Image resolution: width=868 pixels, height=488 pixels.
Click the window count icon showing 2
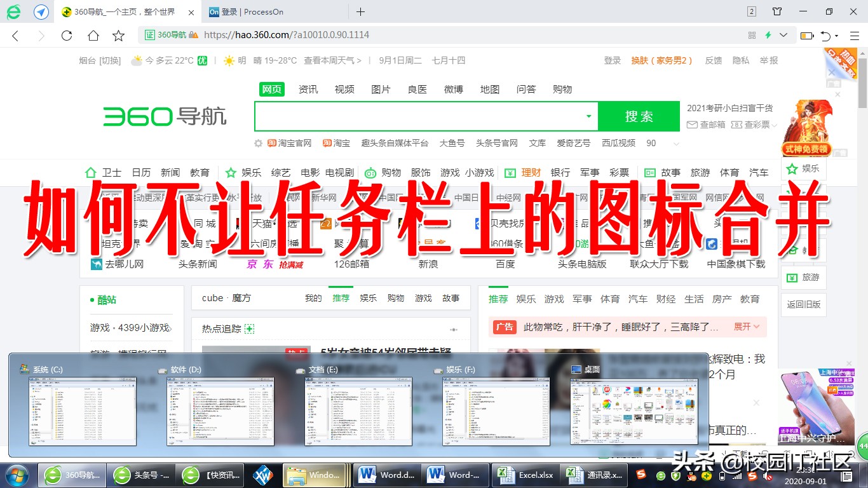coord(752,11)
